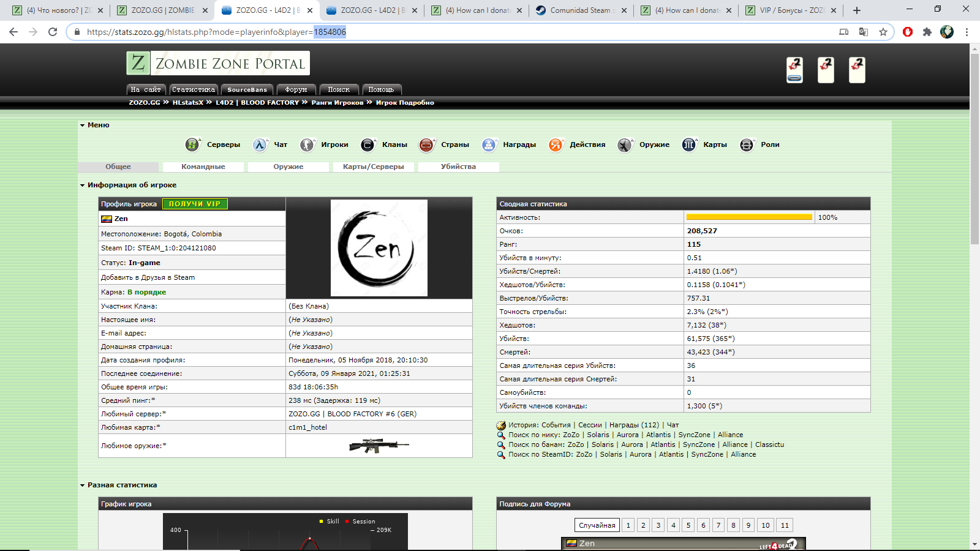The height and width of the screenshot is (551, 980).
Task: Open the Награды (112) link
Action: click(634, 425)
